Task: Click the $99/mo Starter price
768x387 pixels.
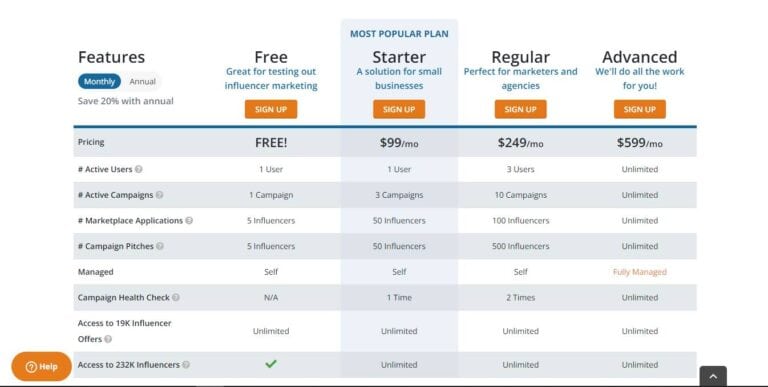Action: tap(399, 143)
